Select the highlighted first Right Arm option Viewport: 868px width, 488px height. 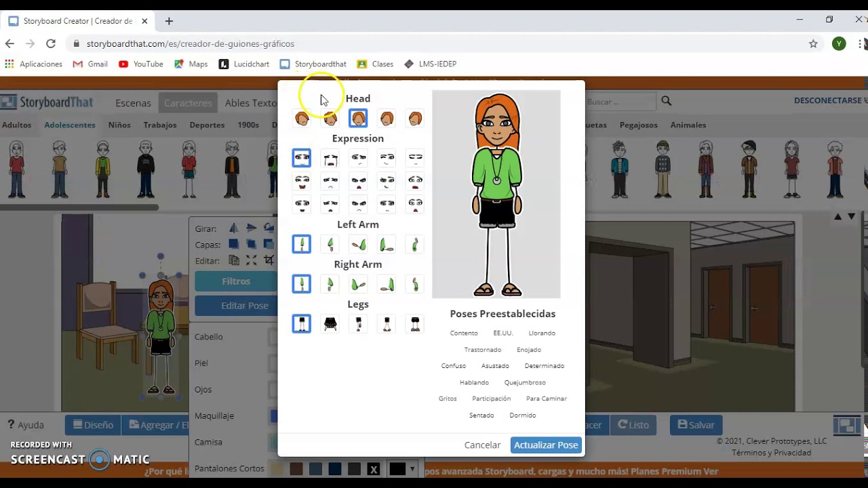(302, 284)
